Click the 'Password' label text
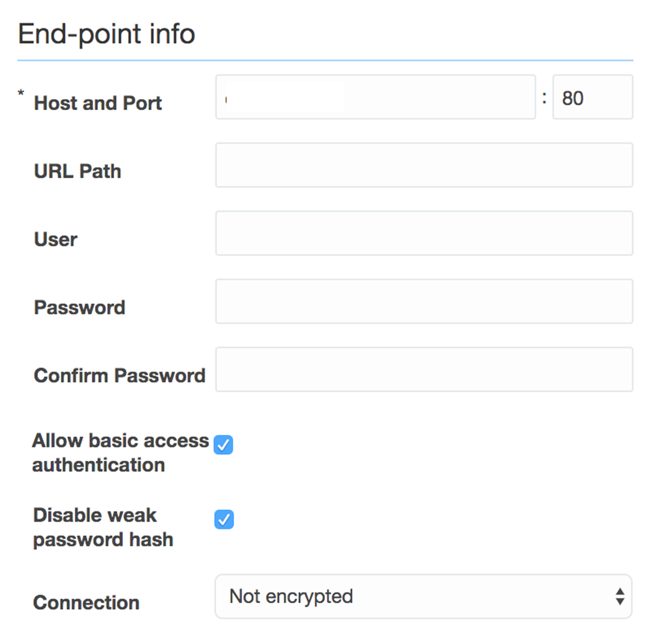The image size is (672, 636). (x=80, y=308)
